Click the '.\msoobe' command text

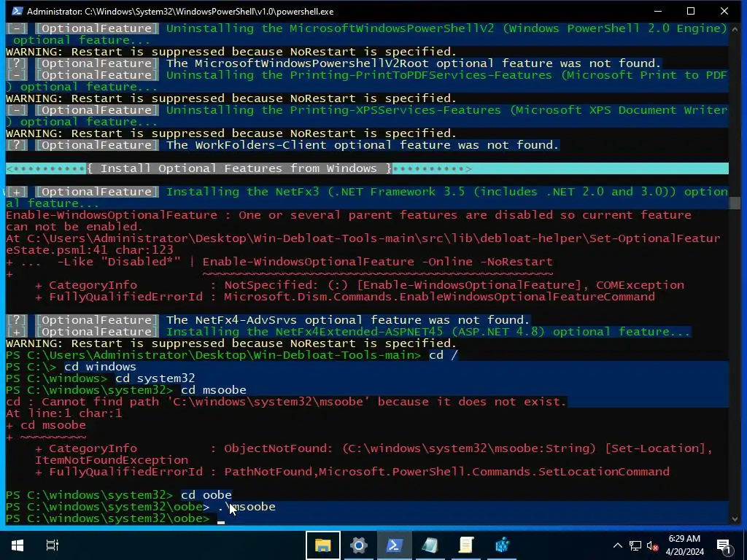click(x=247, y=507)
